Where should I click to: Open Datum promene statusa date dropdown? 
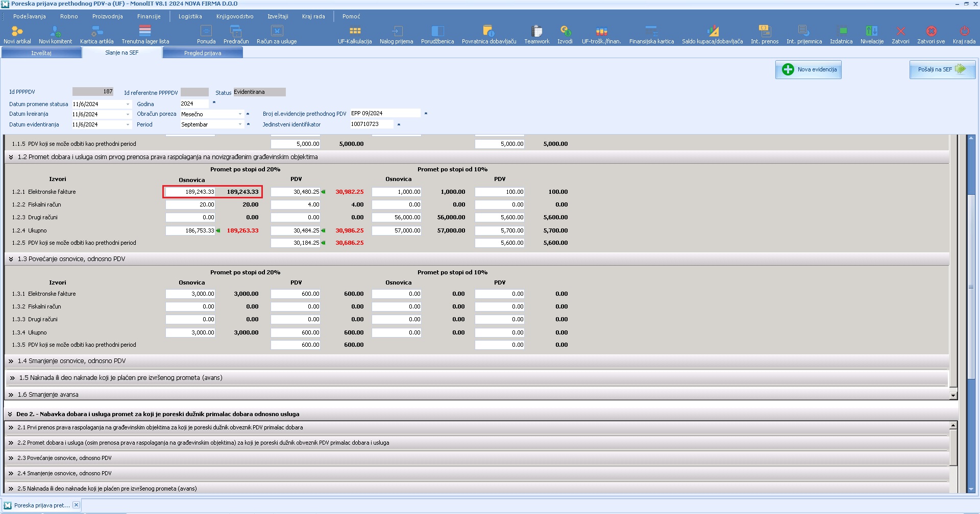[128, 104]
